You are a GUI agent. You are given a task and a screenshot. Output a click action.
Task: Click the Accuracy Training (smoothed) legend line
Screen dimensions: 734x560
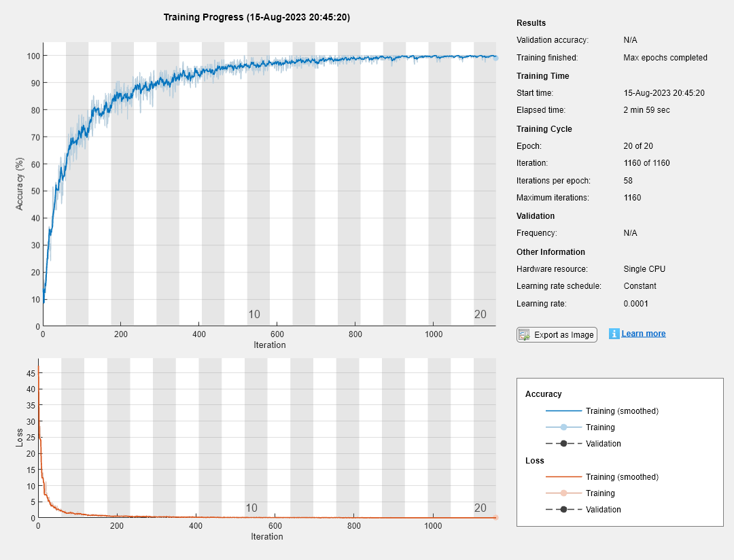[563, 411]
